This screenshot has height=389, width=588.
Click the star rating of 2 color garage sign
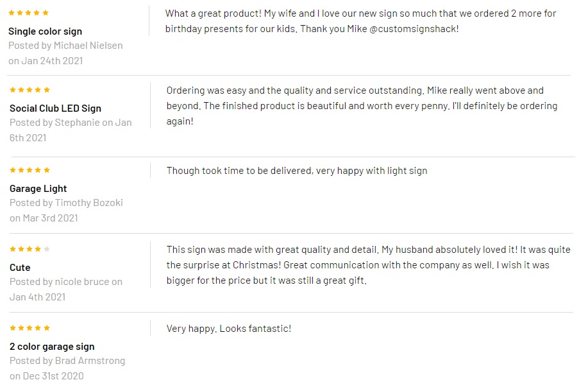[x=29, y=328]
